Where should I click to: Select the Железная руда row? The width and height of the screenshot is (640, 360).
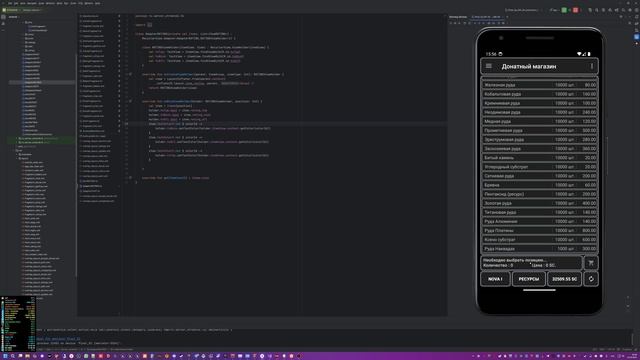(x=540, y=85)
